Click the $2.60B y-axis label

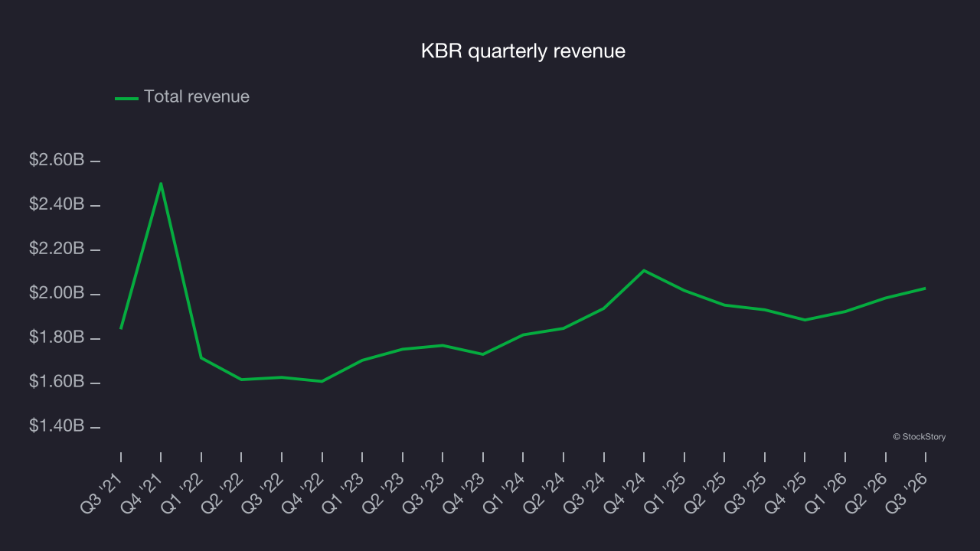click(57, 161)
